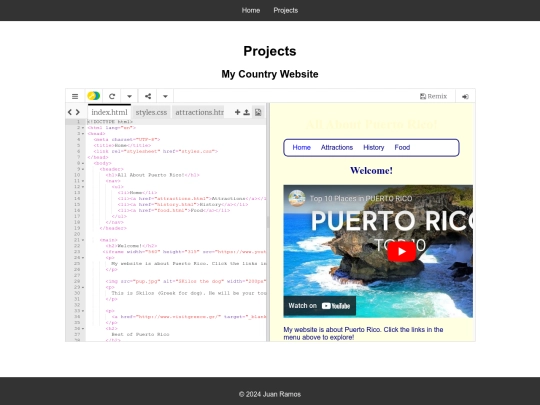Click Watch on YouTube button
Image resolution: width=540 pixels, height=405 pixels.
pyautogui.click(x=320, y=306)
